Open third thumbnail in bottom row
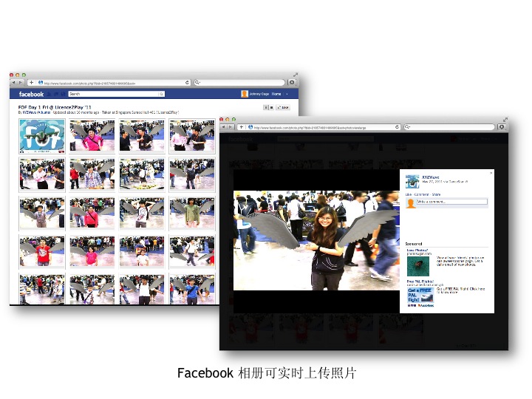Image resolution: width=532 pixels, height=399 pixels. (142, 289)
